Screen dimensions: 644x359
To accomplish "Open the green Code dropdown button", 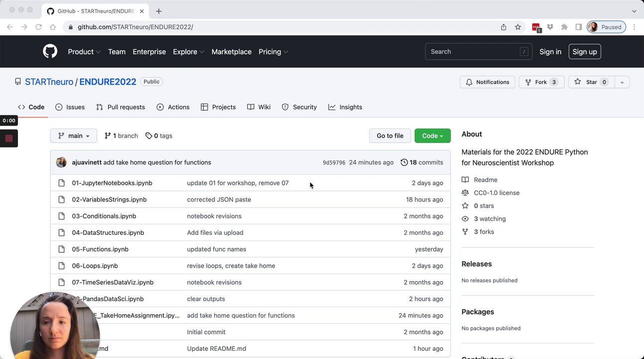I will tap(432, 136).
